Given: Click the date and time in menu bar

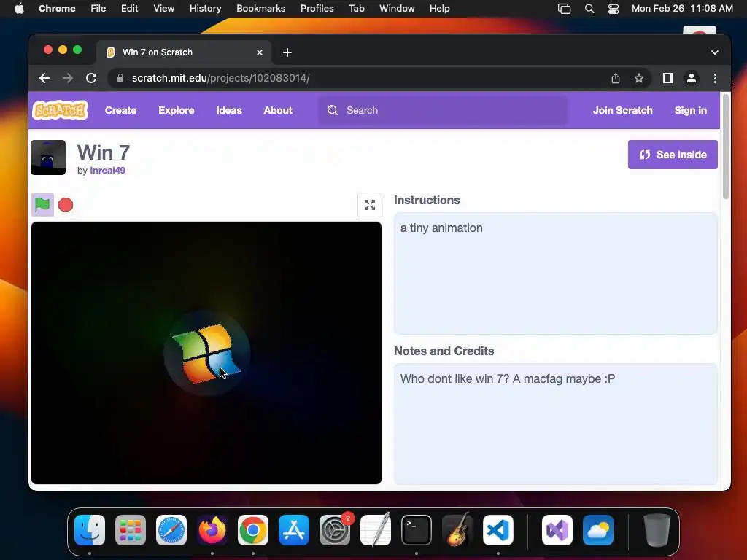Looking at the screenshot, I should (682, 8).
